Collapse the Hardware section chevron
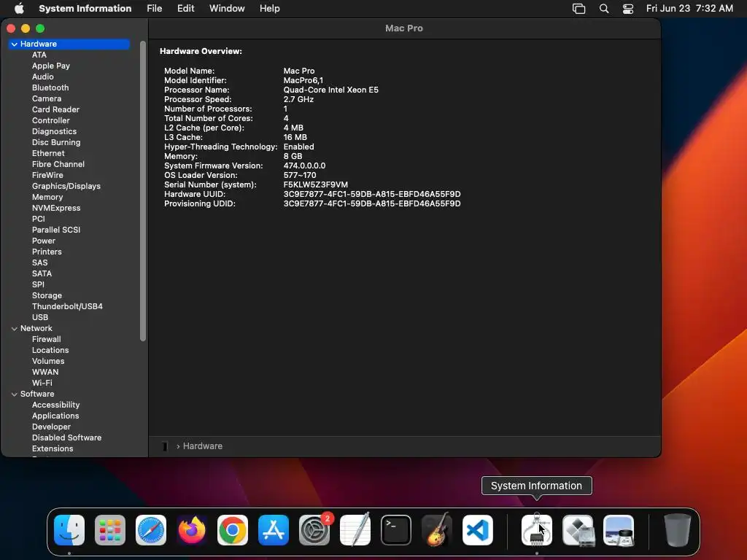 click(x=15, y=44)
